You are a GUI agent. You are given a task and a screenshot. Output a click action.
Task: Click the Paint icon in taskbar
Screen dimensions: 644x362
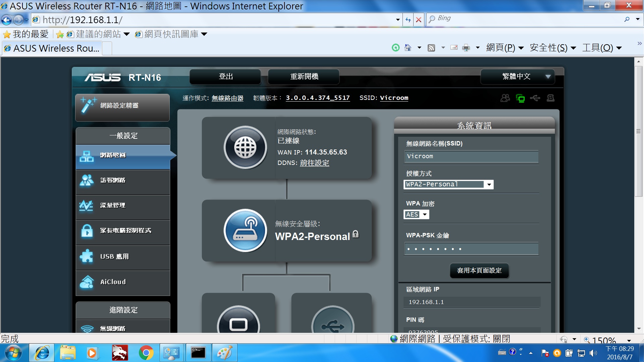[225, 353]
